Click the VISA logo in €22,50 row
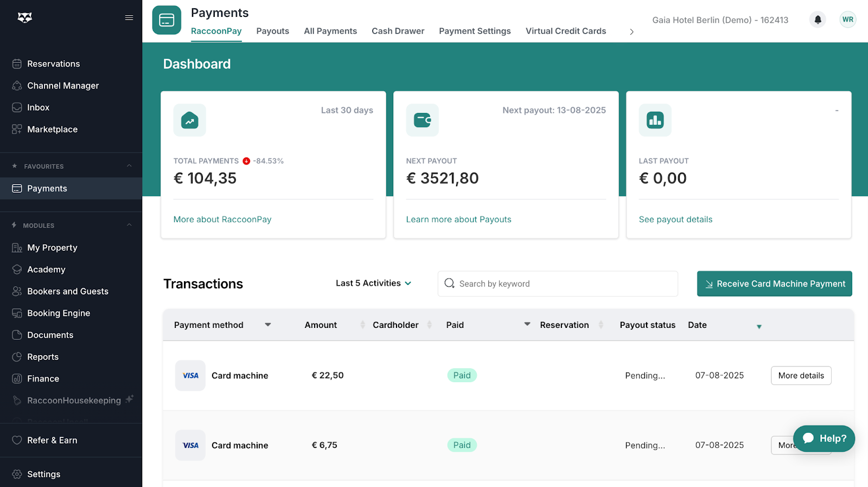 pyautogui.click(x=190, y=376)
